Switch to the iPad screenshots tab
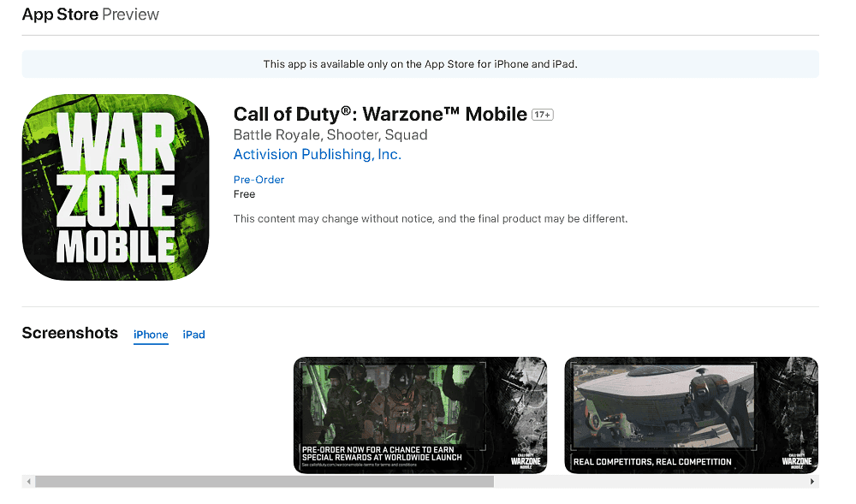 click(193, 335)
